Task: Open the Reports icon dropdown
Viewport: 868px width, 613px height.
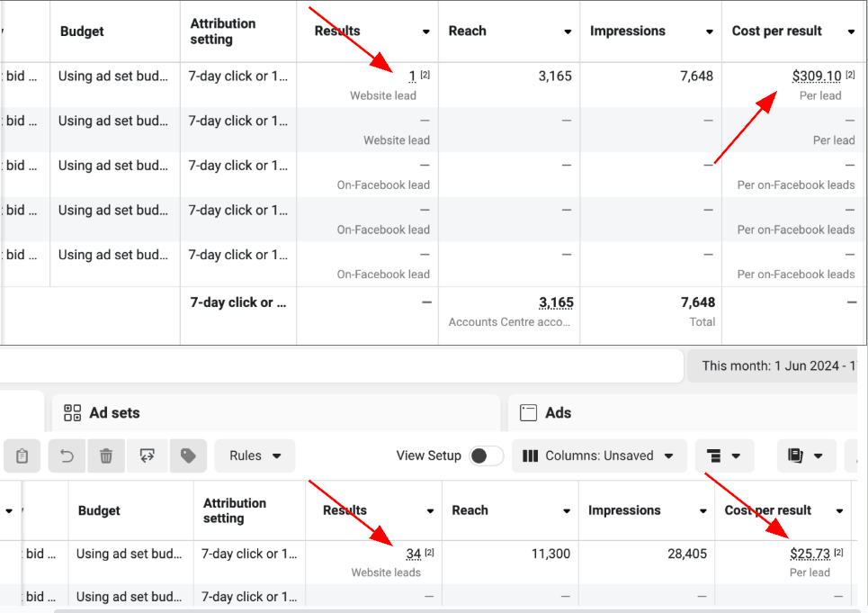Action: click(806, 456)
